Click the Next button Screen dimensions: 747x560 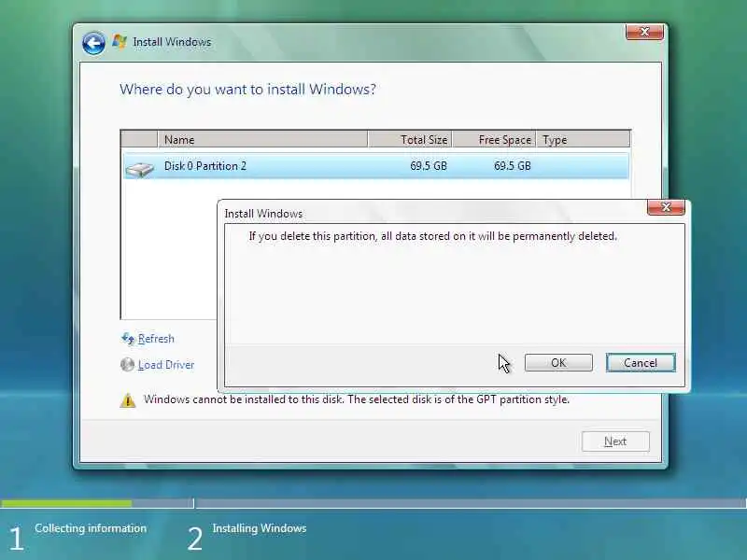pos(615,441)
